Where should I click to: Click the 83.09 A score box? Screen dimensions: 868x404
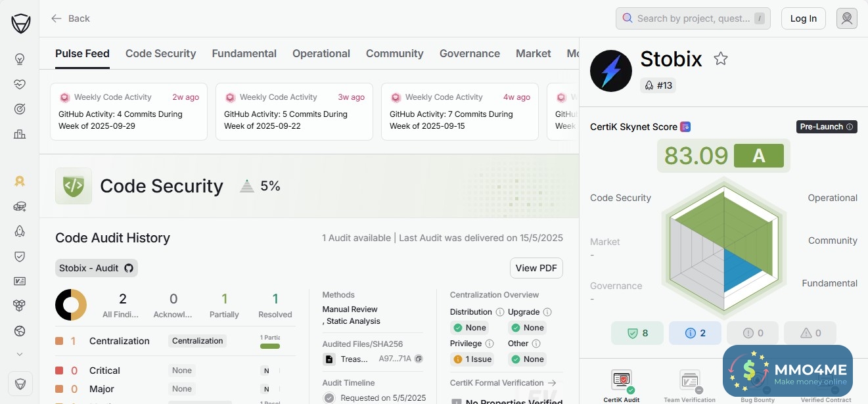click(723, 156)
